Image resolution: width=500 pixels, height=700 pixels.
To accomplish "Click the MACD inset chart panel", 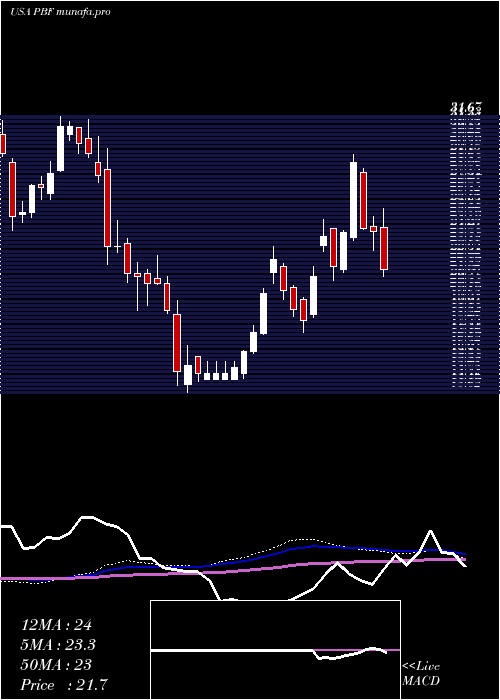I will click(275, 650).
